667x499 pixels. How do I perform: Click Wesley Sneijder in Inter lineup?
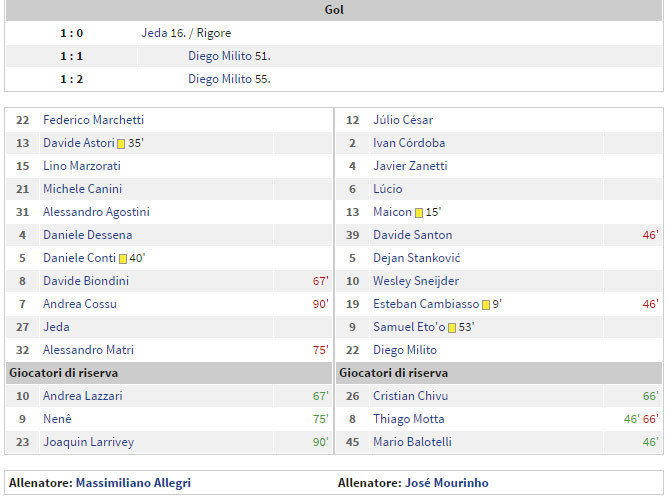tap(416, 281)
